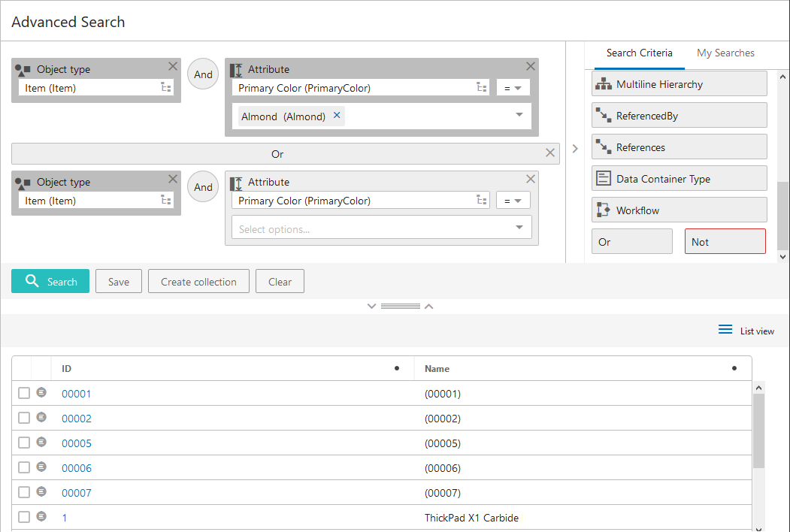Open hierarchy picker for first Object type

166,88
